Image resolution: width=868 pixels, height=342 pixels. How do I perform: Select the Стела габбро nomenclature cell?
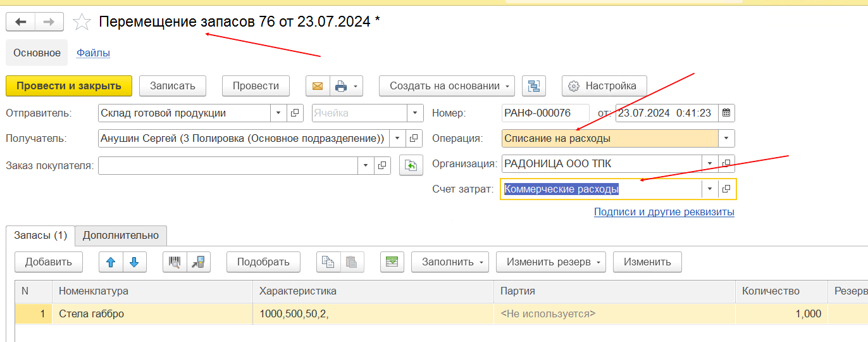pyautogui.click(x=152, y=313)
